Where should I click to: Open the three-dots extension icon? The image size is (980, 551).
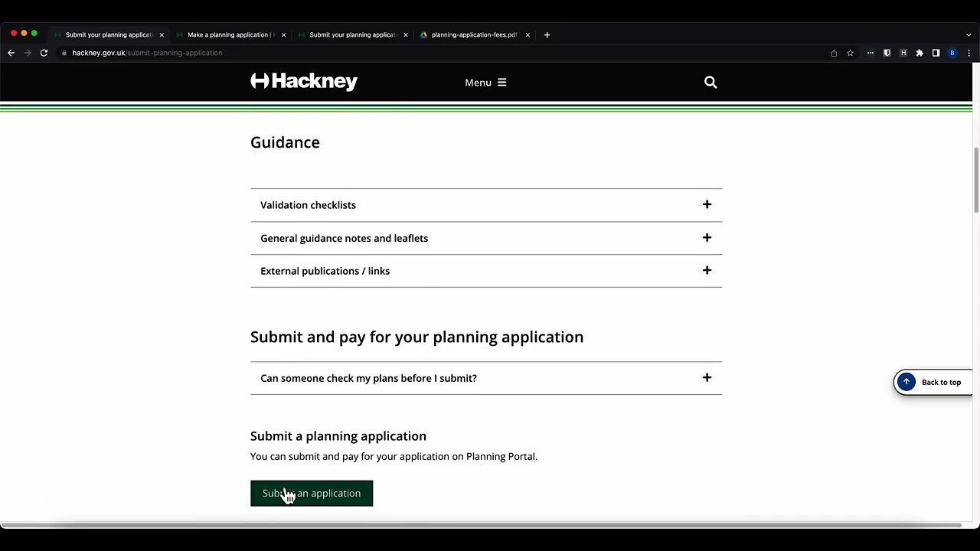point(871,53)
